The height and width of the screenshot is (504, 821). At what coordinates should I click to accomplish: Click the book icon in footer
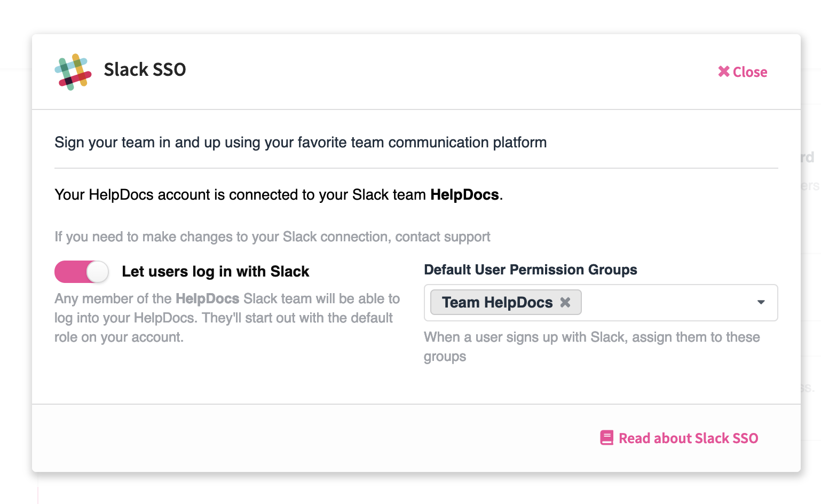pyautogui.click(x=607, y=438)
